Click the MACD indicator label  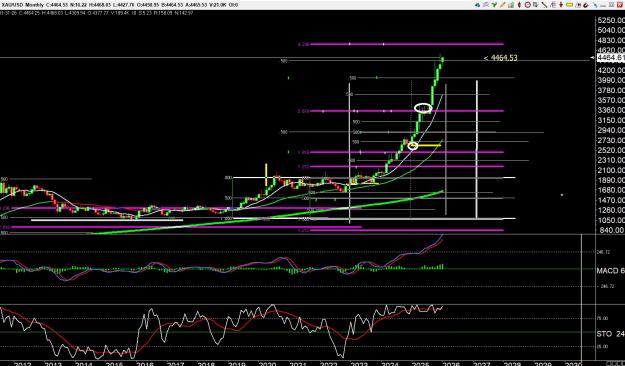point(610,271)
